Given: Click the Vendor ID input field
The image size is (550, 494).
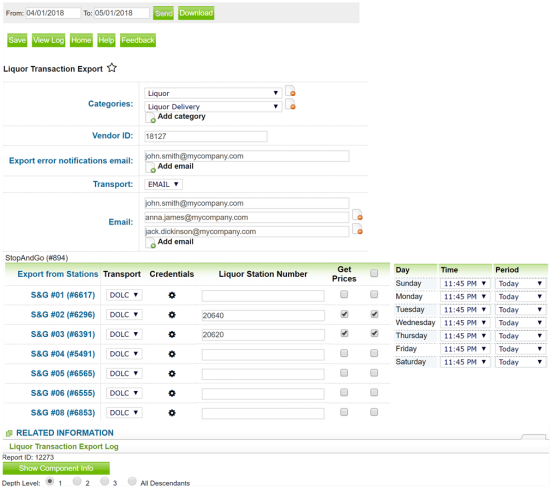Looking at the screenshot, I should tap(206, 136).
